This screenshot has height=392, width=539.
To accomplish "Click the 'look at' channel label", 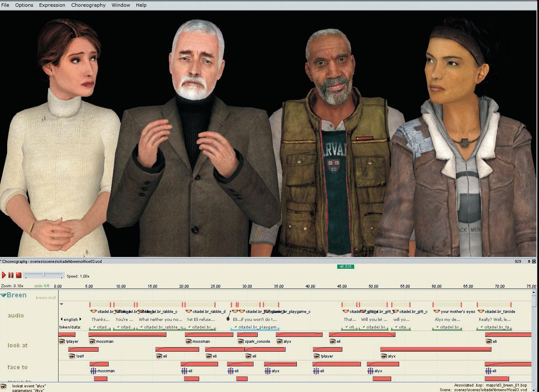I will [17, 345].
